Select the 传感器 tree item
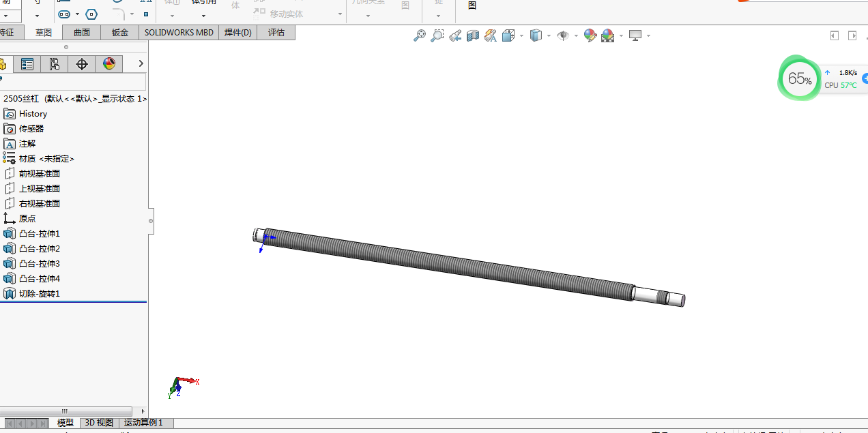 pos(31,129)
